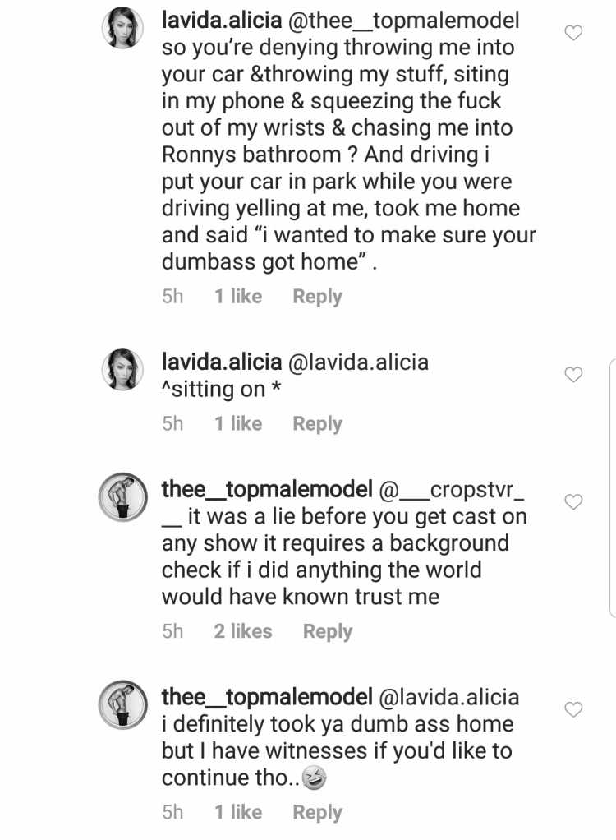This screenshot has height=840, width=616.
Task: Open lavida.alicia username on first comment
Action: coord(222,21)
